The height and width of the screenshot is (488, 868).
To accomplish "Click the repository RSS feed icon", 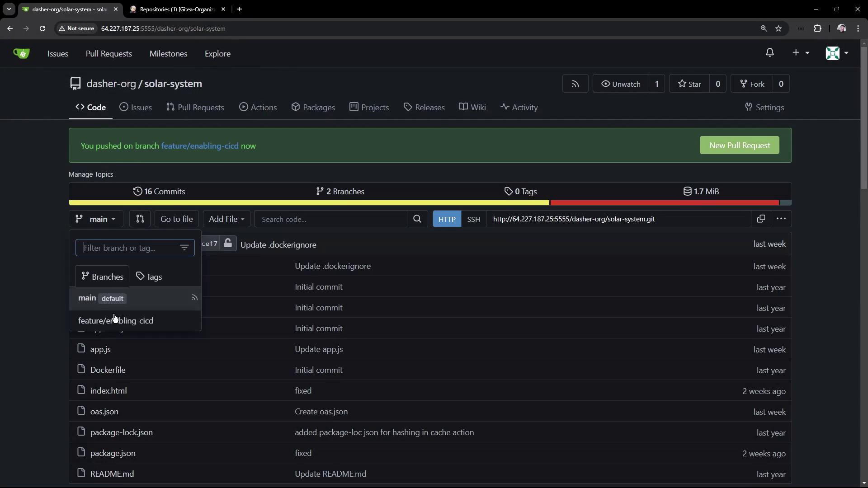I will point(575,84).
